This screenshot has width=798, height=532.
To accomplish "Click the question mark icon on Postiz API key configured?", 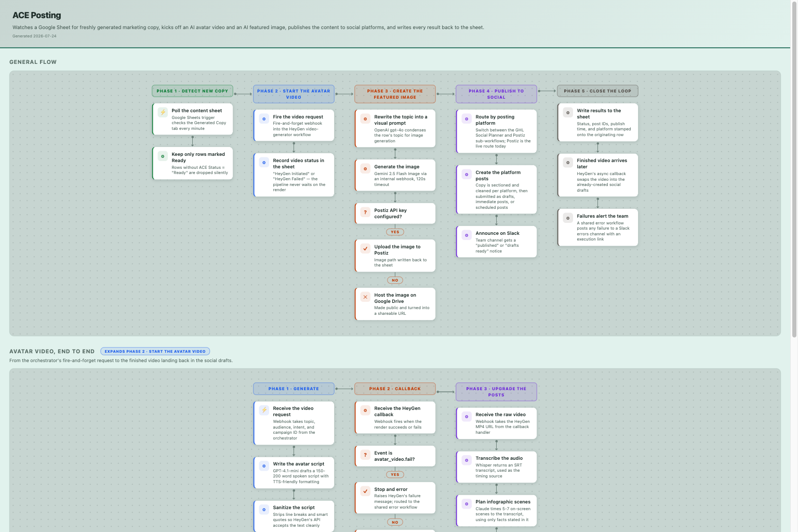I will 365,212.
